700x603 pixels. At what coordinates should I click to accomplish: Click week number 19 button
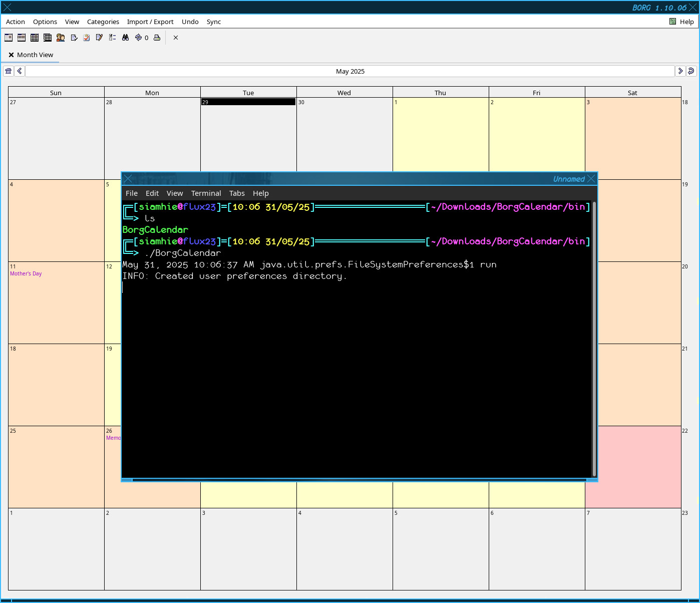(x=685, y=184)
